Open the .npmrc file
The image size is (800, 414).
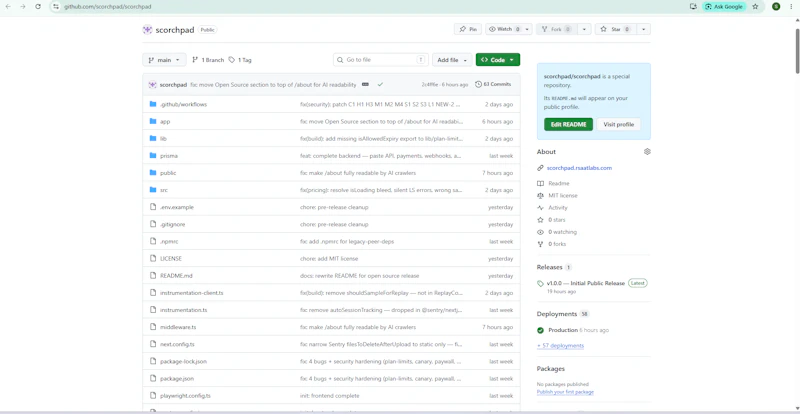click(x=169, y=241)
